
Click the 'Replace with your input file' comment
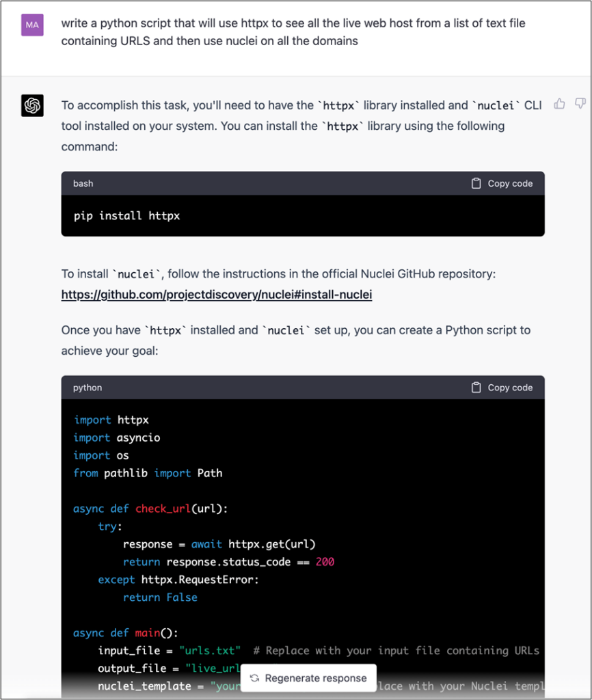tap(396, 651)
